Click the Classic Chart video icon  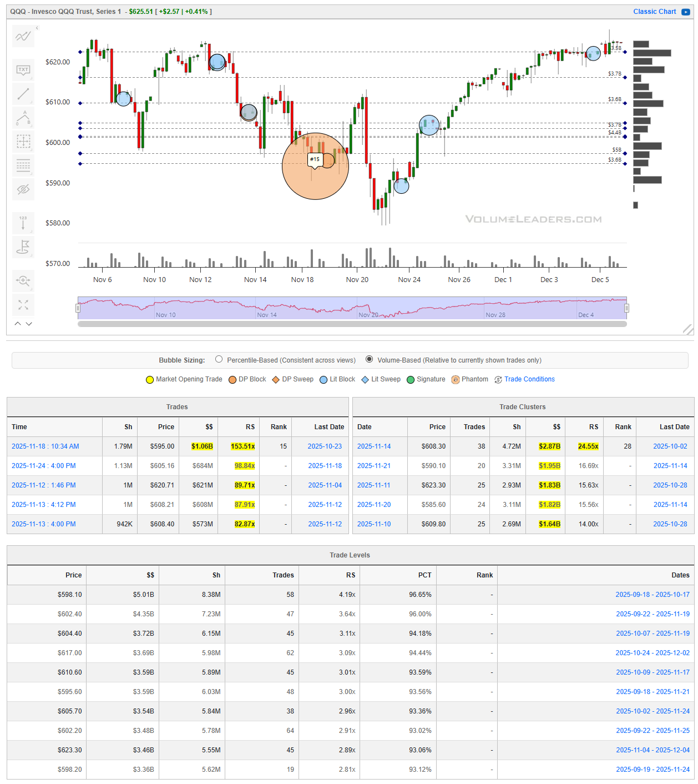[686, 12]
